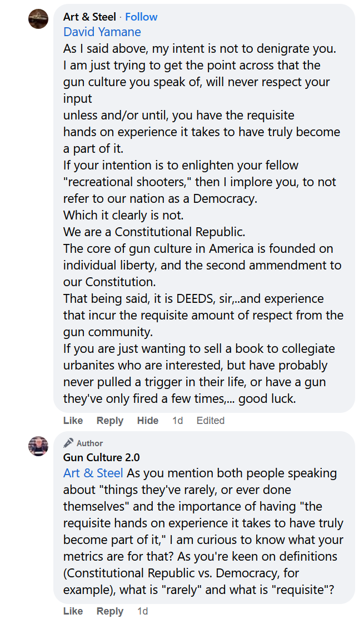
Task: Open the Art & Steel commenter name above David Yamane
Action: [x=89, y=17]
